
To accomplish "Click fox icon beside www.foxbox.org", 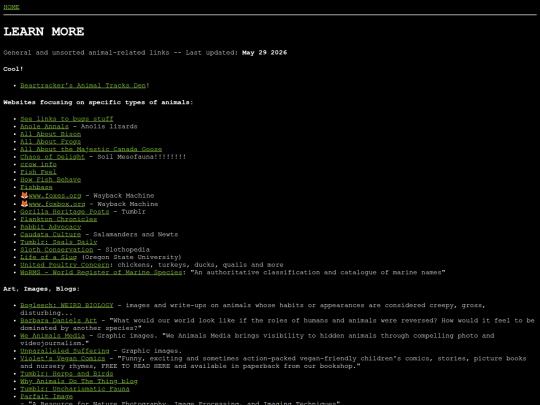I will click(24, 204).
